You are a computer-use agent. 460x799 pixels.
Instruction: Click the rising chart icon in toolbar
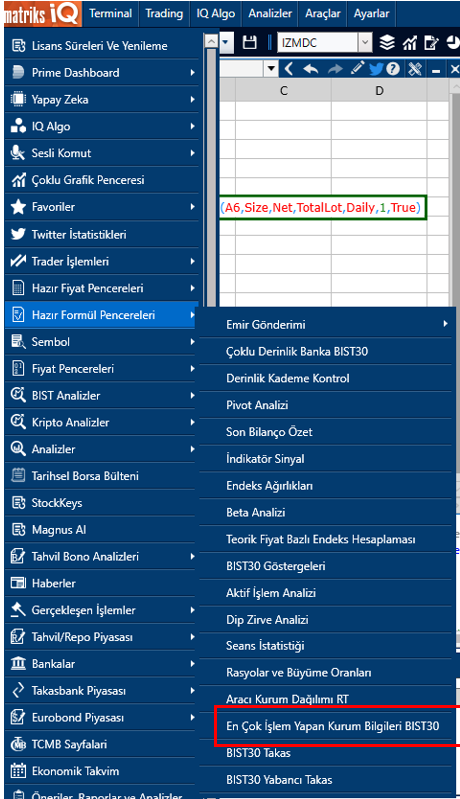(410, 43)
